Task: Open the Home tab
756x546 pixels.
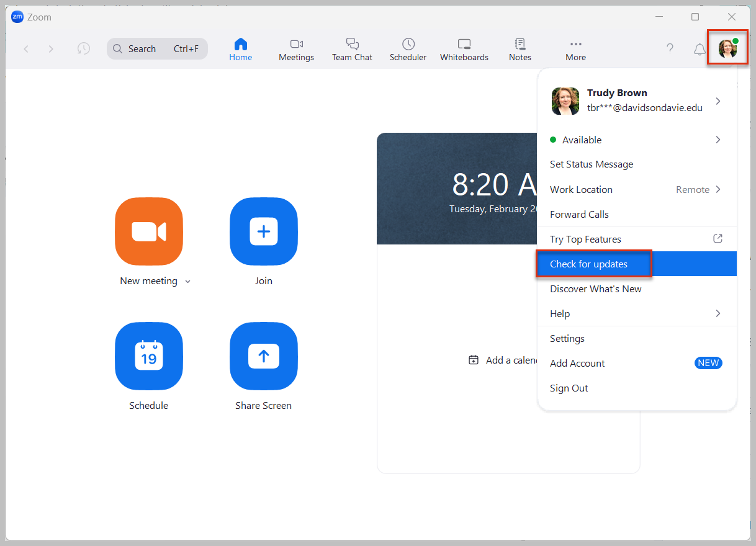Action: click(x=240, y=50)
